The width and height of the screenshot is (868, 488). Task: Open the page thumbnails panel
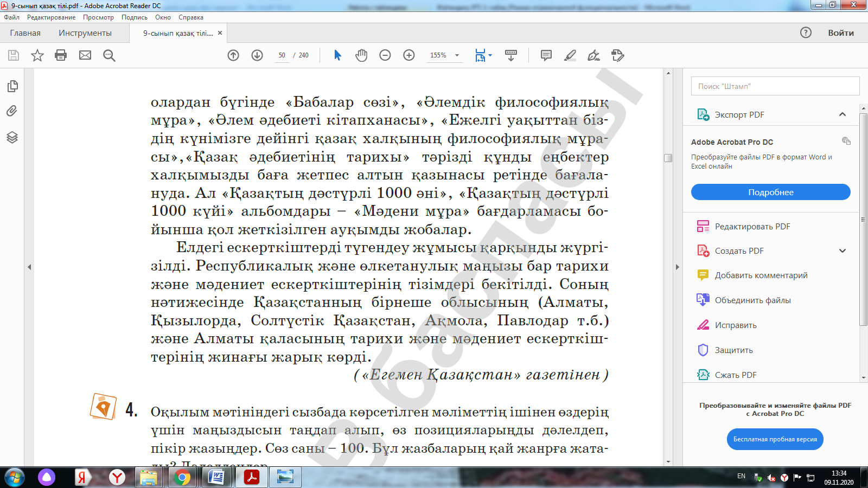12,86
